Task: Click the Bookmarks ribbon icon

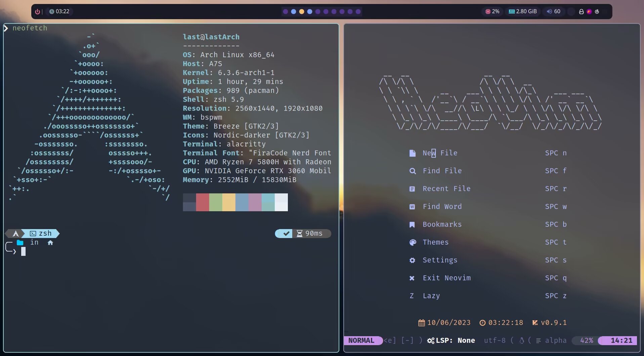Action: [412, 225]
